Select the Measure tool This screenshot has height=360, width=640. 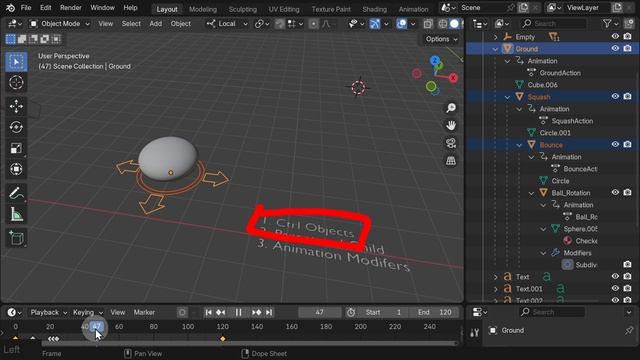pyautogui.click(x=16, y=214)
